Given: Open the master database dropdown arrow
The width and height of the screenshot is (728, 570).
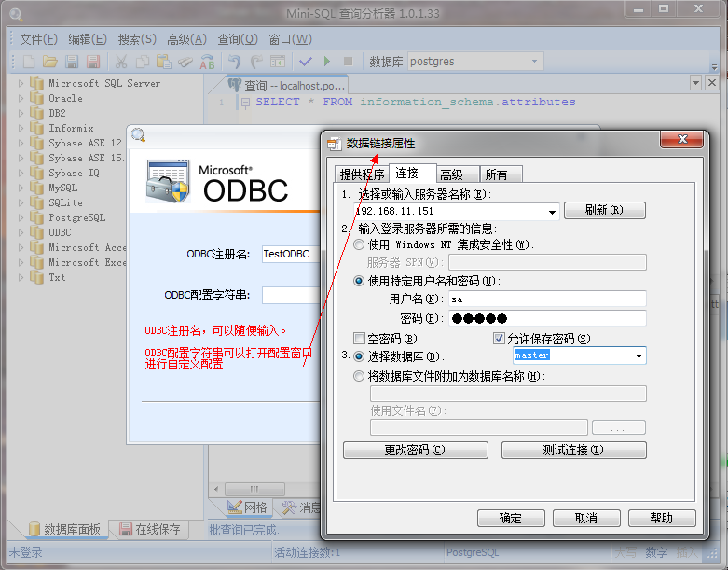Looking at the screenshot, I should pyautogui.click(x=639, y=355).
